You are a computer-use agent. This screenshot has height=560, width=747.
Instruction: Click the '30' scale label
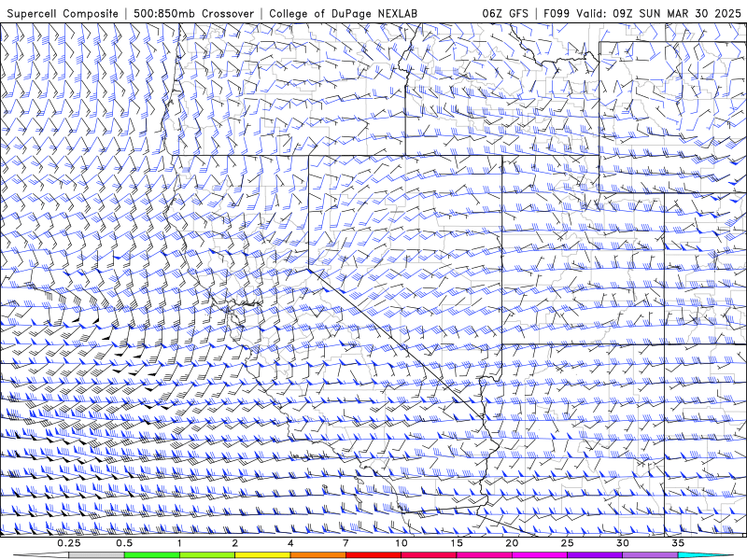[623, 543]
